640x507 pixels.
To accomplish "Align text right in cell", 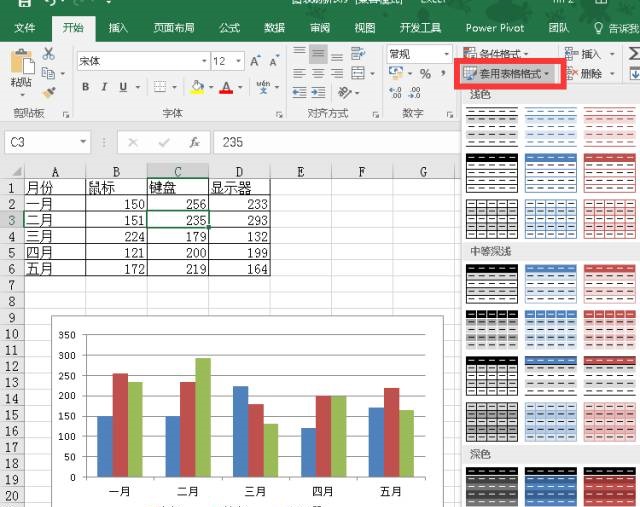I will (337, 73).
